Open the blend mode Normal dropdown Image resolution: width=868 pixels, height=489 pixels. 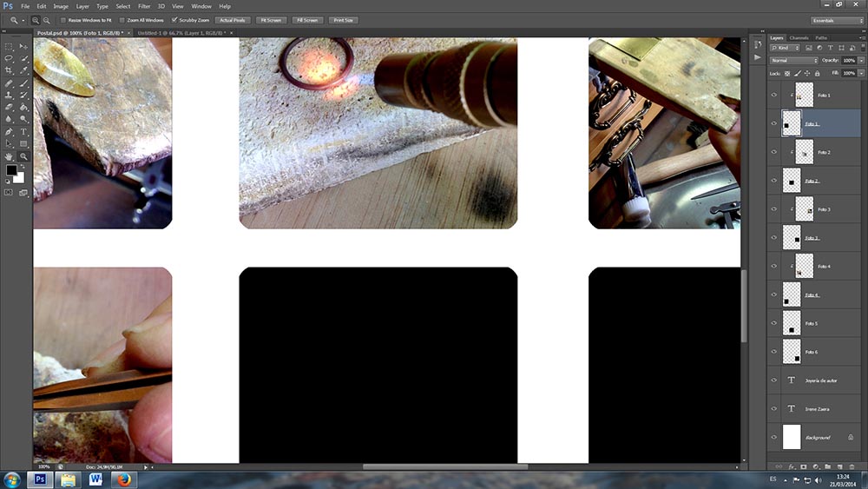(x=794, y=60)
